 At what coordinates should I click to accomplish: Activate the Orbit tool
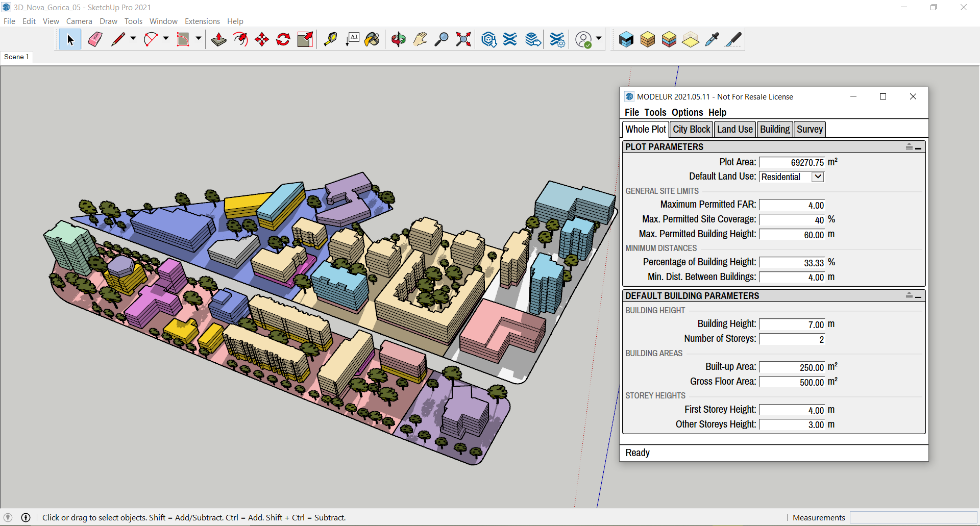click(x=398, y=39)
